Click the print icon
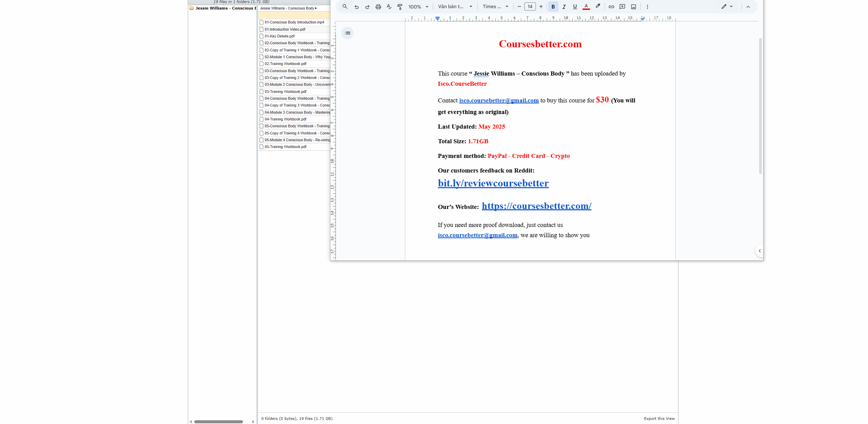 [378, 6]
